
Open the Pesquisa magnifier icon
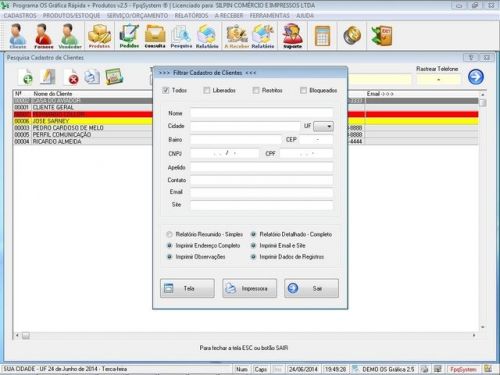click(181, 36)
